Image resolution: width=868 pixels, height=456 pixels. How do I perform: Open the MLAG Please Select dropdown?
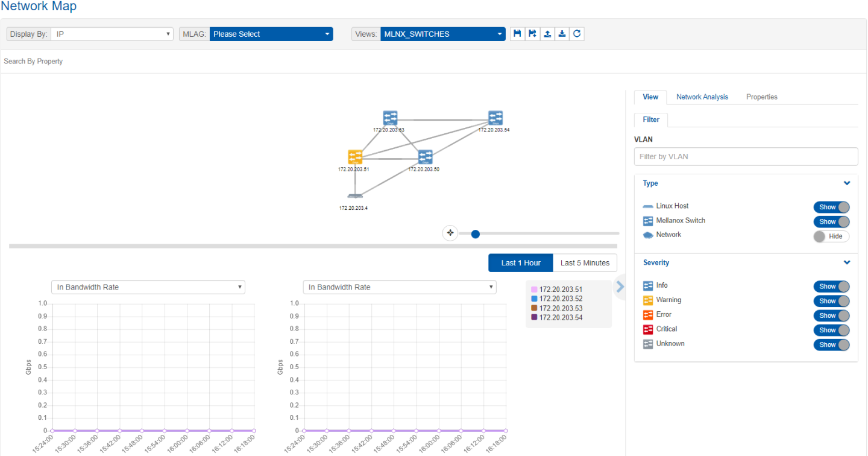point(271,34)
